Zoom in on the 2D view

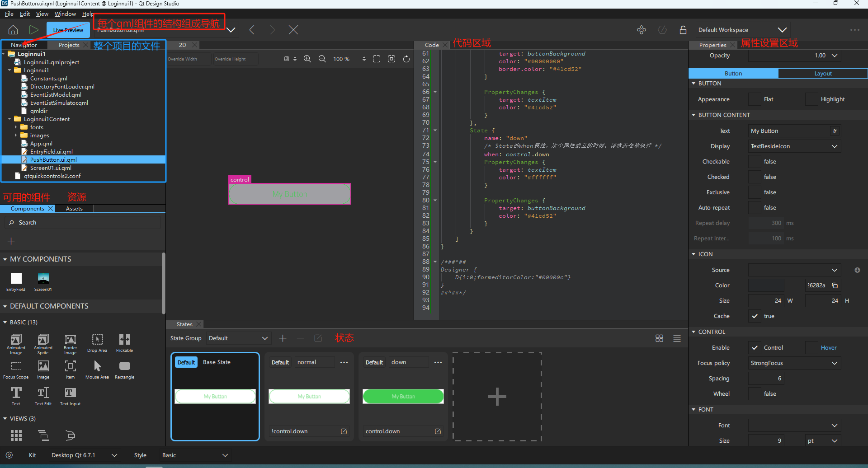click(x=307, y=59)
